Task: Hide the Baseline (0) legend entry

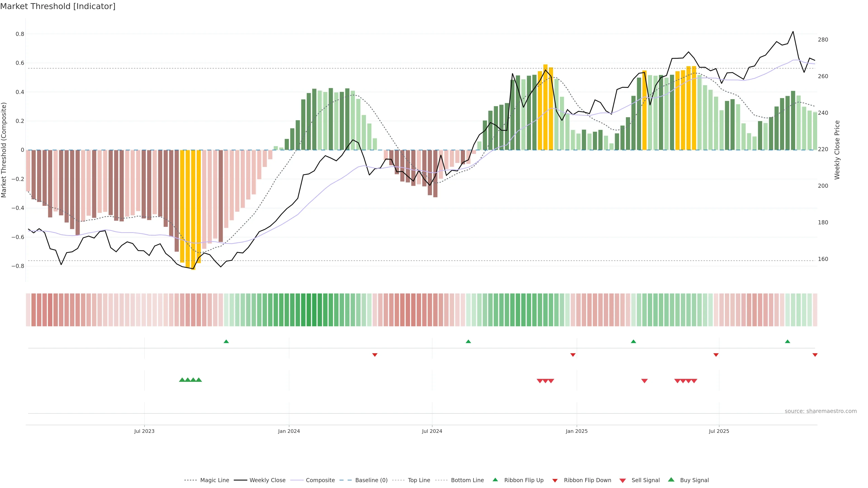Action: [371, 480]
